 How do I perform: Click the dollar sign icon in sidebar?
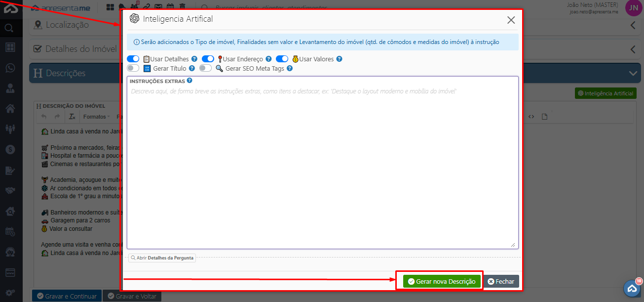10,149
